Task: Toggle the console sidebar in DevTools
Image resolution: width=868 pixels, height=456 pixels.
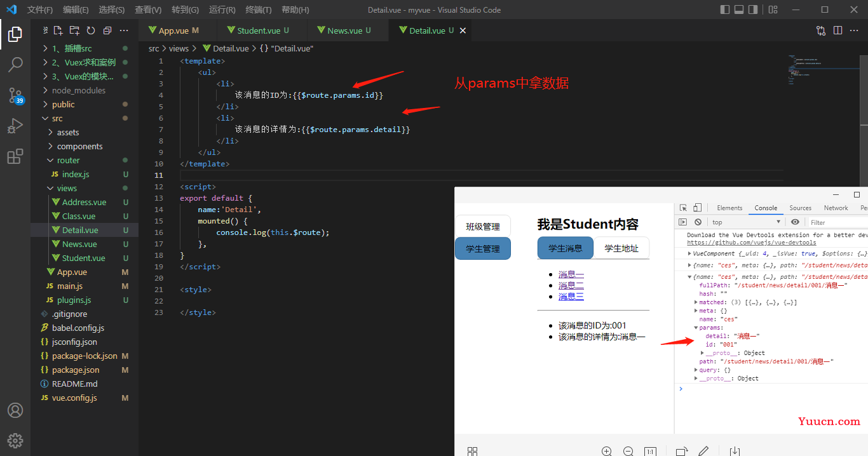Action: (x=683, y=222)
